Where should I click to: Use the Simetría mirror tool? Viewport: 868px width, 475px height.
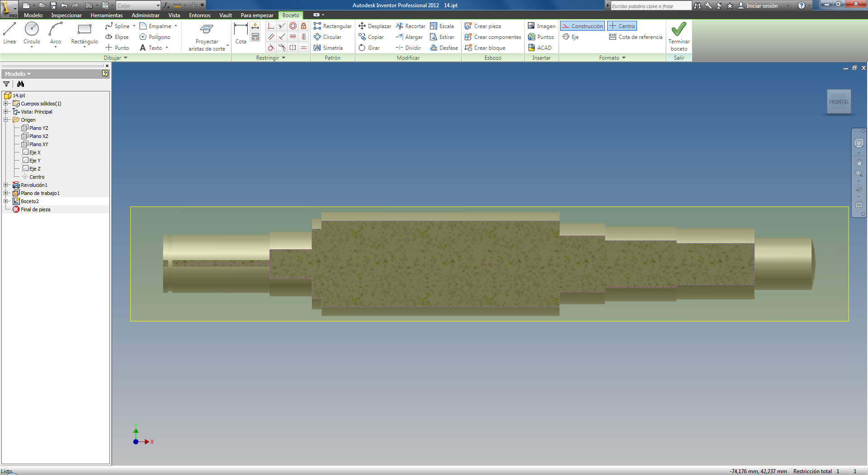(x=328, y=48)
